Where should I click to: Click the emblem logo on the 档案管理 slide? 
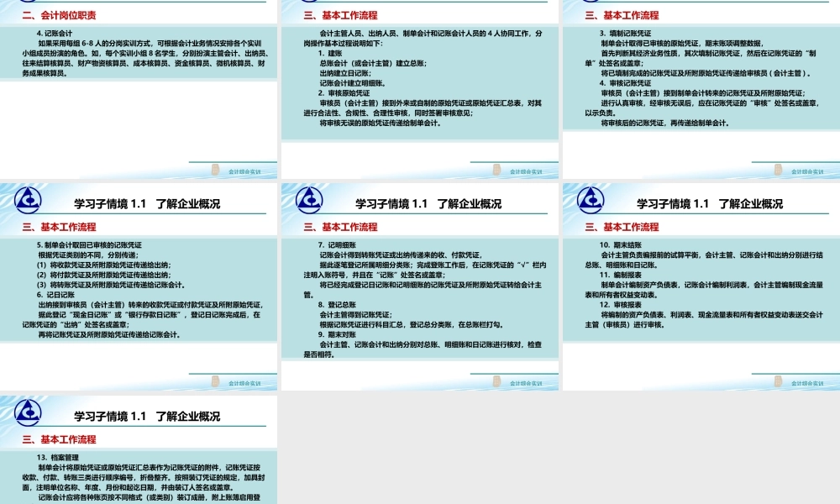point(28,414)
